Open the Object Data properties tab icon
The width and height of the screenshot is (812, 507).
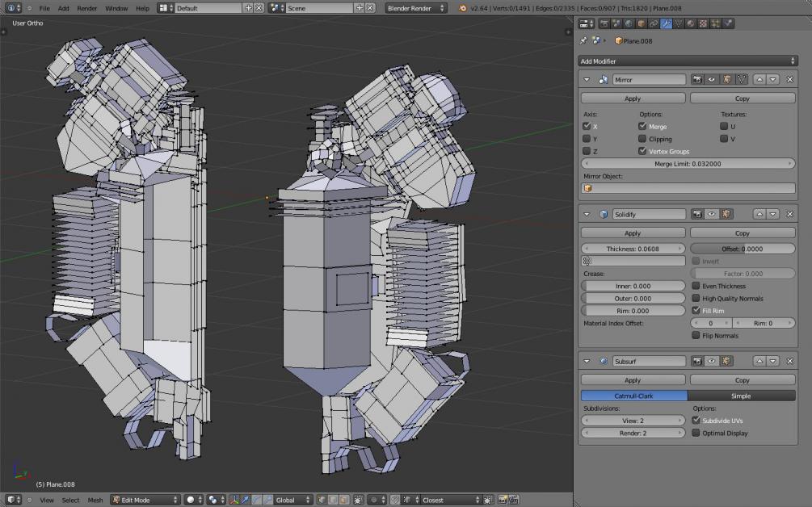(679, 23)
